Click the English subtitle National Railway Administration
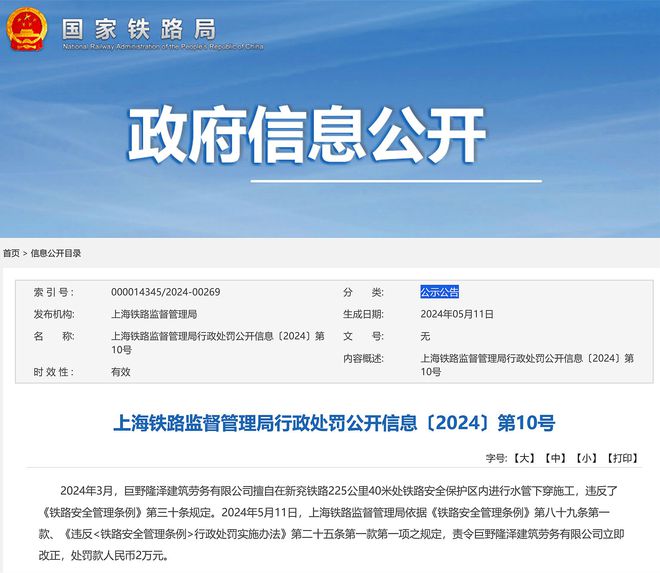This screenshot has width=660, height=573. (163, 46)
